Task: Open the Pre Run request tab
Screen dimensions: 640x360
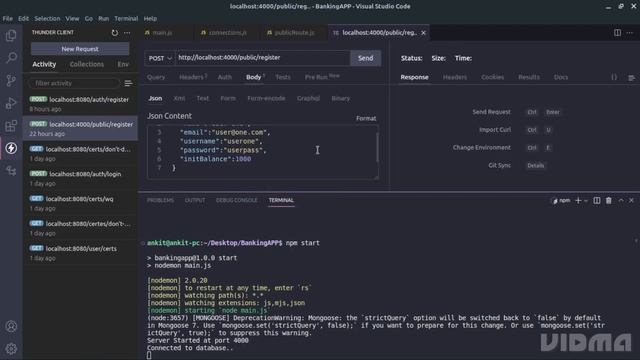Action: [322, 77]
